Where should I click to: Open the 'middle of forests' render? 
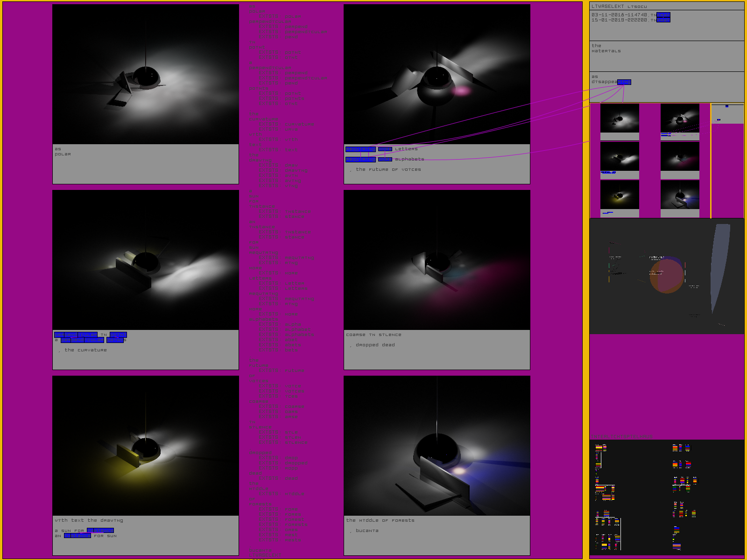[437, 446]
